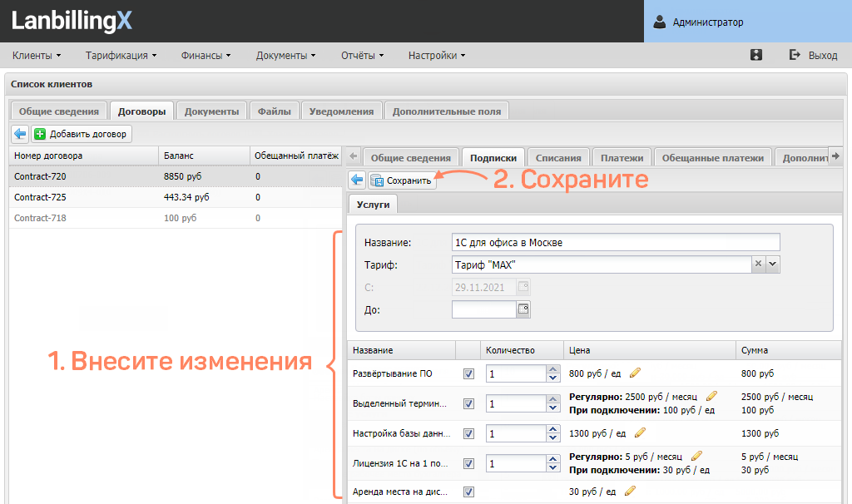Screen dimensions: 852x504
Task: Click the Номер договора column header
Action: (84, 156)
